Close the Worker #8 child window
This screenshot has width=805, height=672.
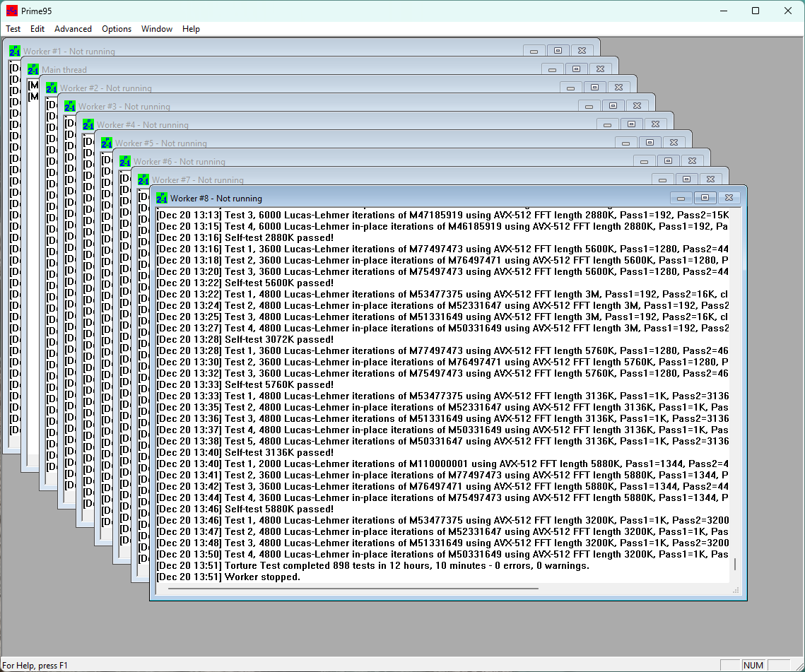click(x=729, y=198)
